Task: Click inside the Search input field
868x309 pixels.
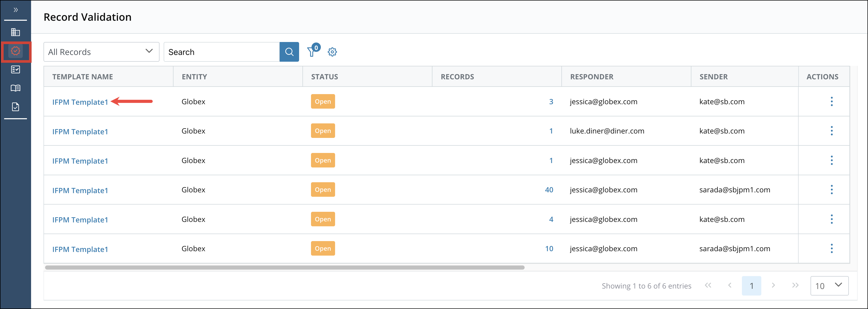Action: click(x=221, y=52)
